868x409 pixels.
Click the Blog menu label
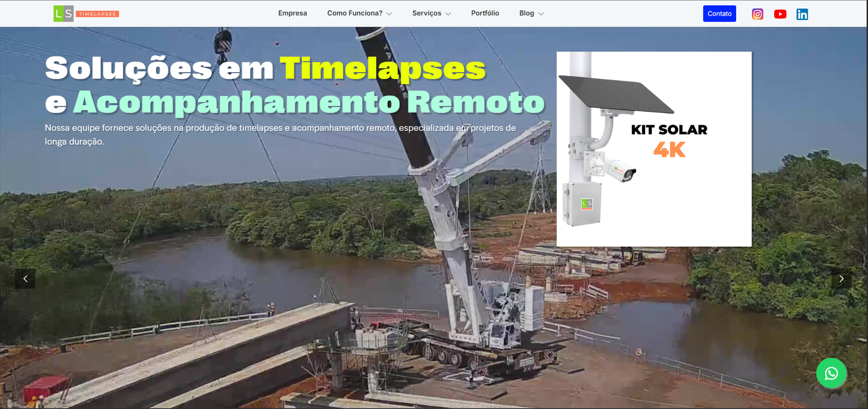pyautogui.click(x=526, y=13)
